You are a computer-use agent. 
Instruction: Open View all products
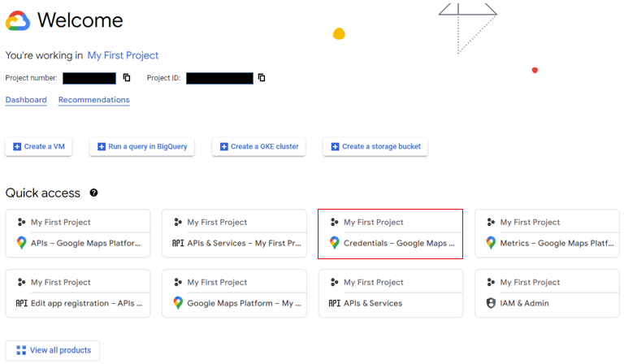53,350
